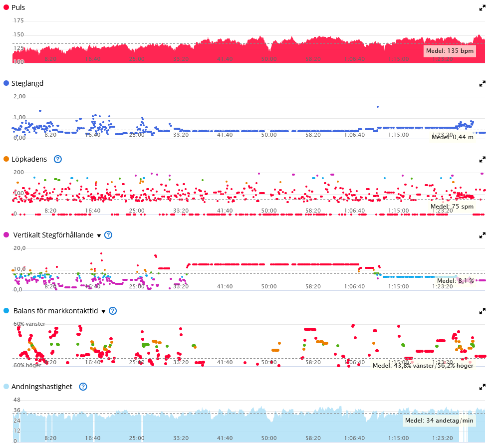The height and width of the screenshot is (448, 494).
Task: Click the magenta Vertikalt Stegförhållande legend dot
Action: click(x=6, y=234)
